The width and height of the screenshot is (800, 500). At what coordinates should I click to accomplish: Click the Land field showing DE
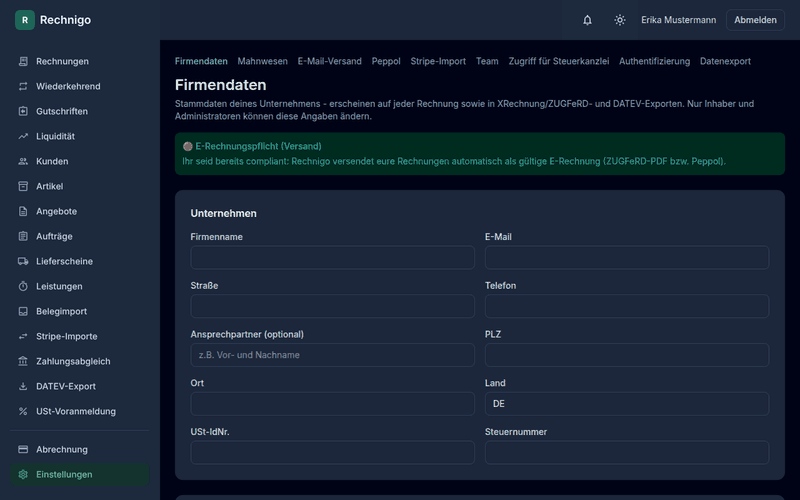627,404
